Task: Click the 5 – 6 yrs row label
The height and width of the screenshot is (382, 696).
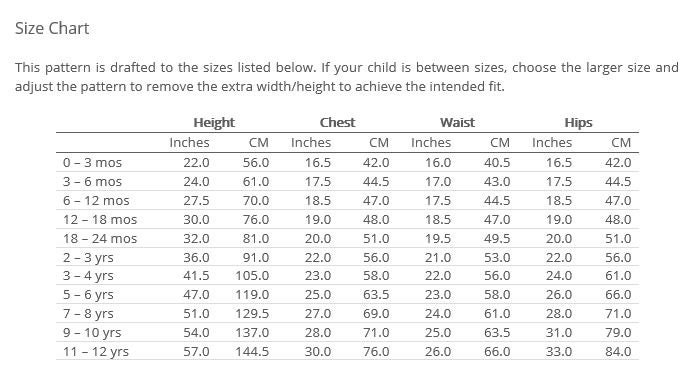Action: click(88, 295)
